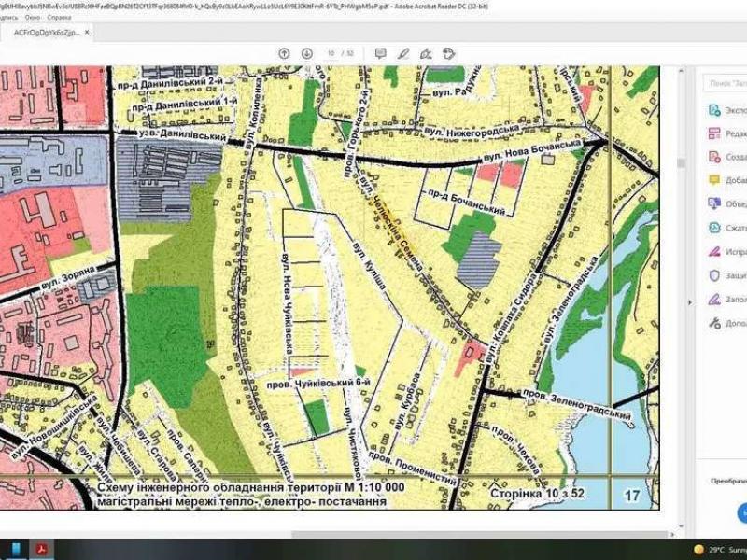
Task: Click the tools search field in right panel
Action: 726,83
